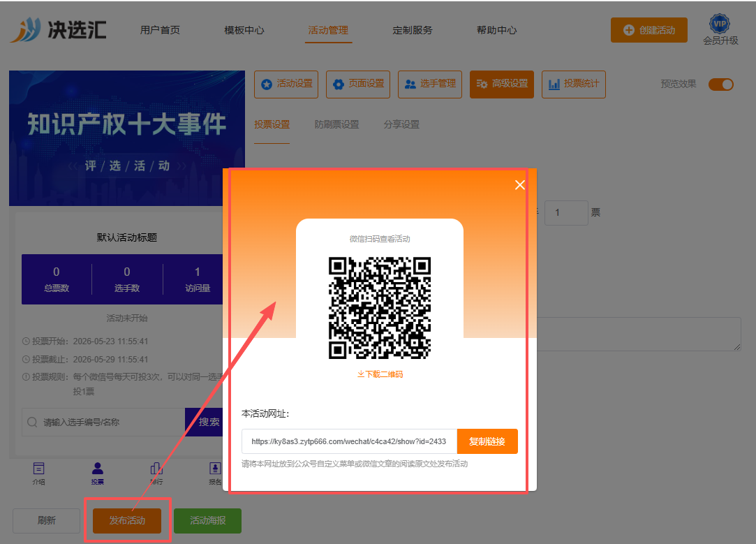Click the 知识产权十大事件 banner image
Image resolution: width=756 pixels, height=544 pixels.
[x=127, y=138]
